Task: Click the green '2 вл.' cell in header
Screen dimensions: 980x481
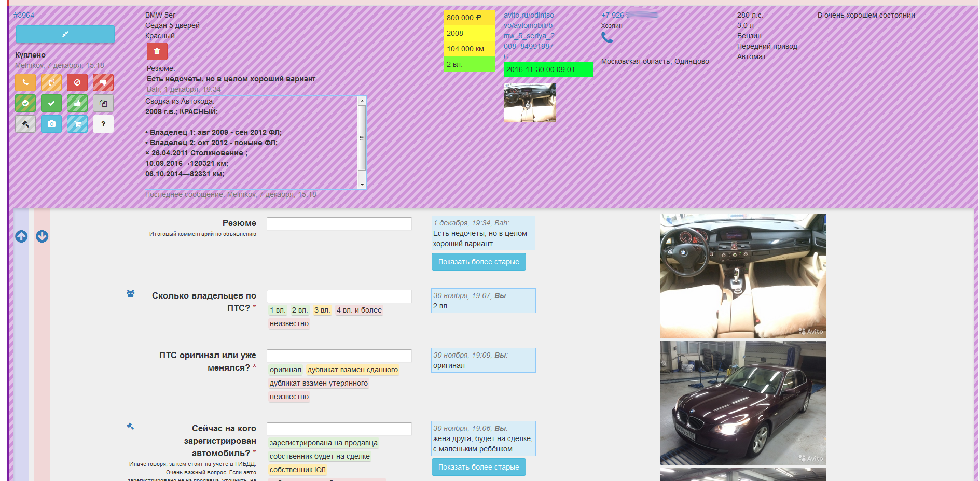Action: click(470, 64)
